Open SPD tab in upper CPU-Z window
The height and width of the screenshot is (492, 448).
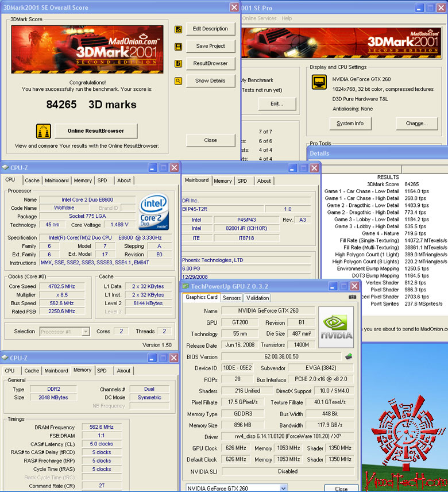click(102, 180)
